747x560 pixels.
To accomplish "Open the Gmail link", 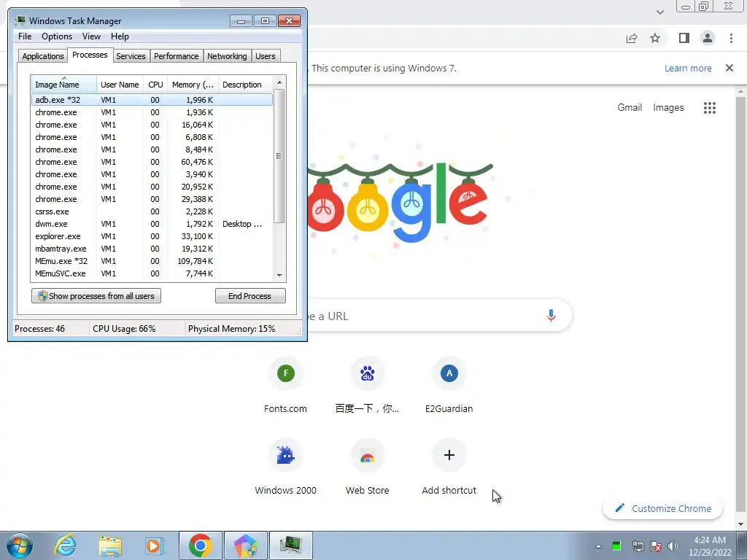I will pos(630,108).
